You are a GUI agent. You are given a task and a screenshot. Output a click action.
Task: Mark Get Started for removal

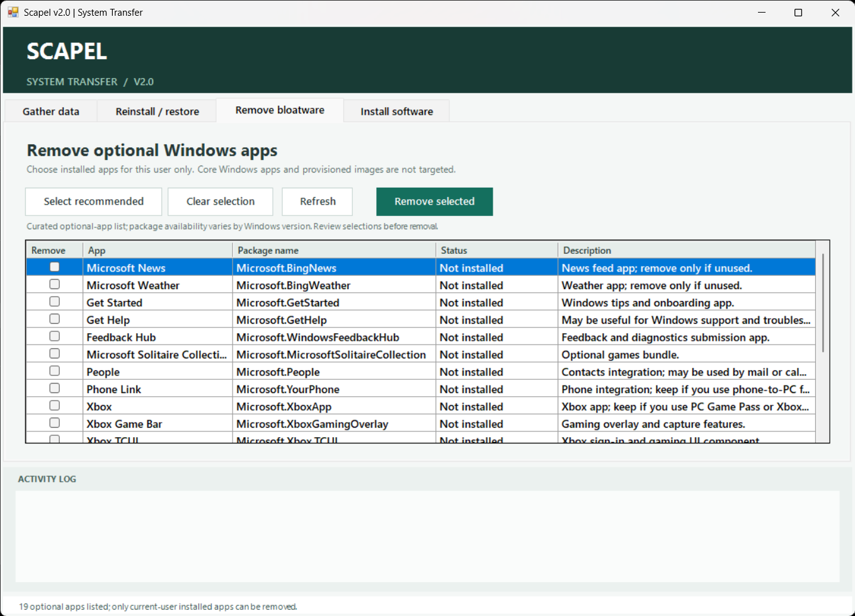pos(55,302)
